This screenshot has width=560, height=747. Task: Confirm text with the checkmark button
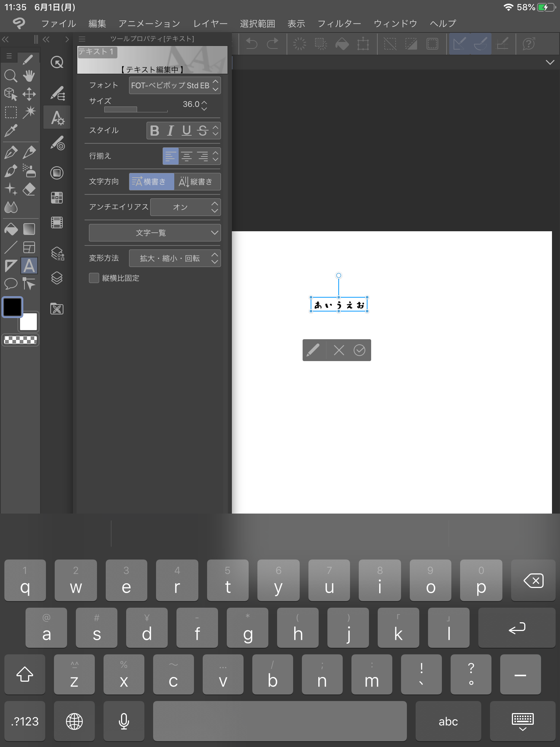(x=359, y=350)
